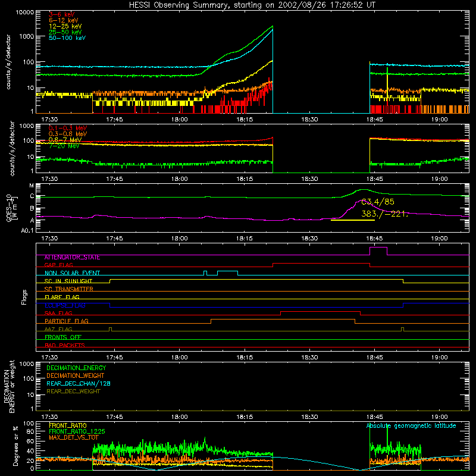476x476 pixels.
Task: Click the 18:15 tick in flags panel
Action: [245, 358]
